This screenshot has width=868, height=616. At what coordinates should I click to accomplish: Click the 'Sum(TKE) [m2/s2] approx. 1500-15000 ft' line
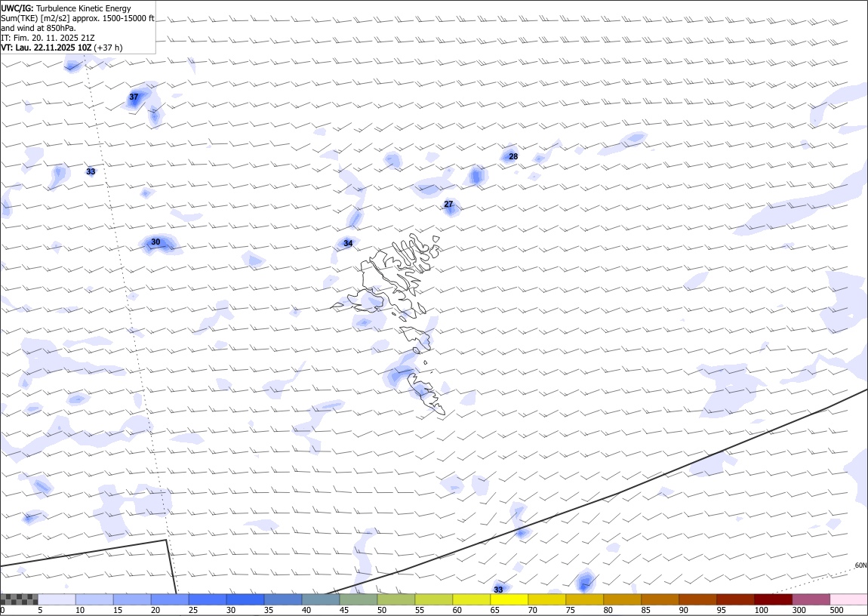78,18
